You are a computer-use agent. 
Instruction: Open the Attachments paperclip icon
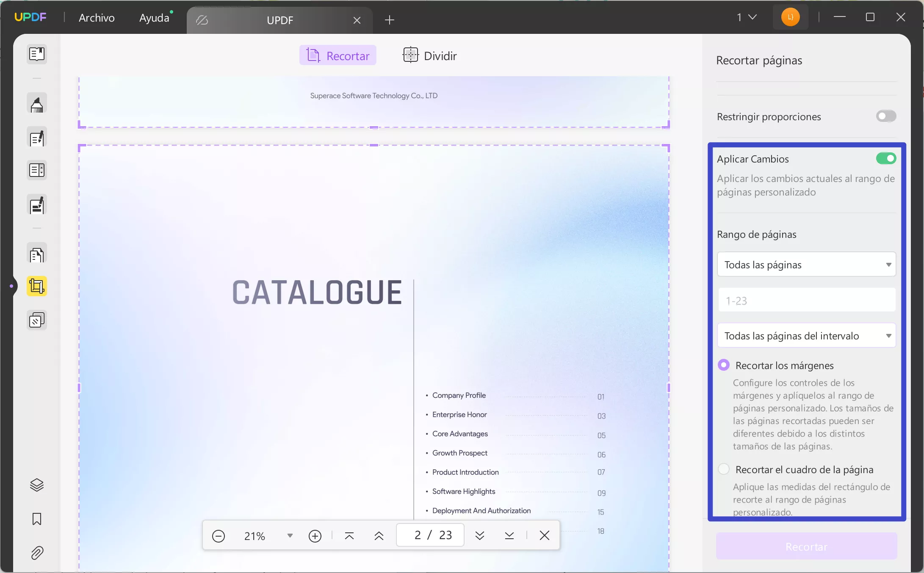[37, 553]
